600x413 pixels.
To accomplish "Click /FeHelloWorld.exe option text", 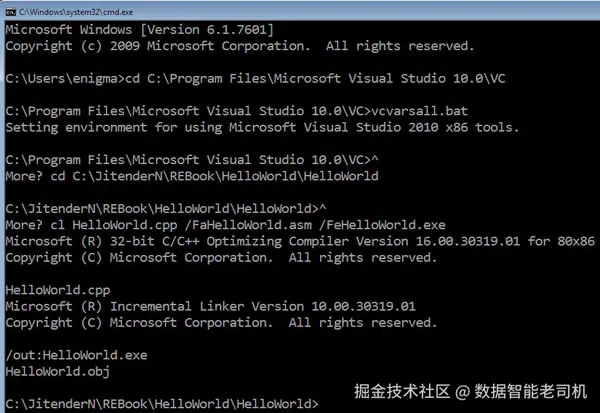I will tap(383, 225).
